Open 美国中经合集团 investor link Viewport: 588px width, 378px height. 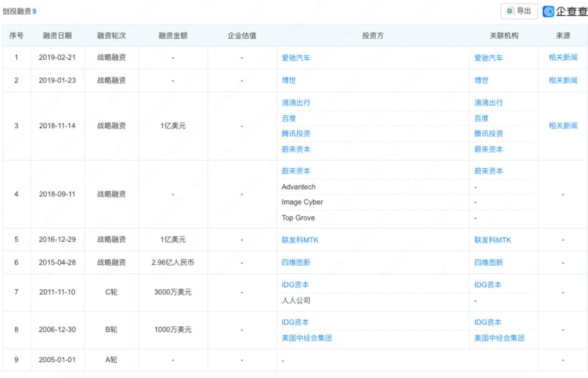307,338
